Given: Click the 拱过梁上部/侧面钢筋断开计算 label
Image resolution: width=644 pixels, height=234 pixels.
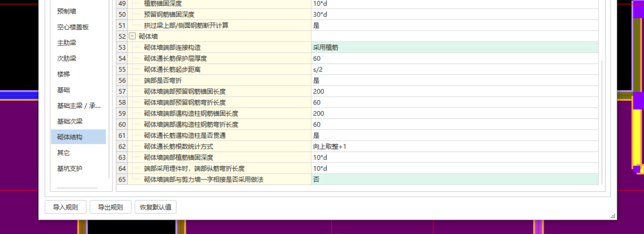Looking at the screenshot, I should (186, 25).
